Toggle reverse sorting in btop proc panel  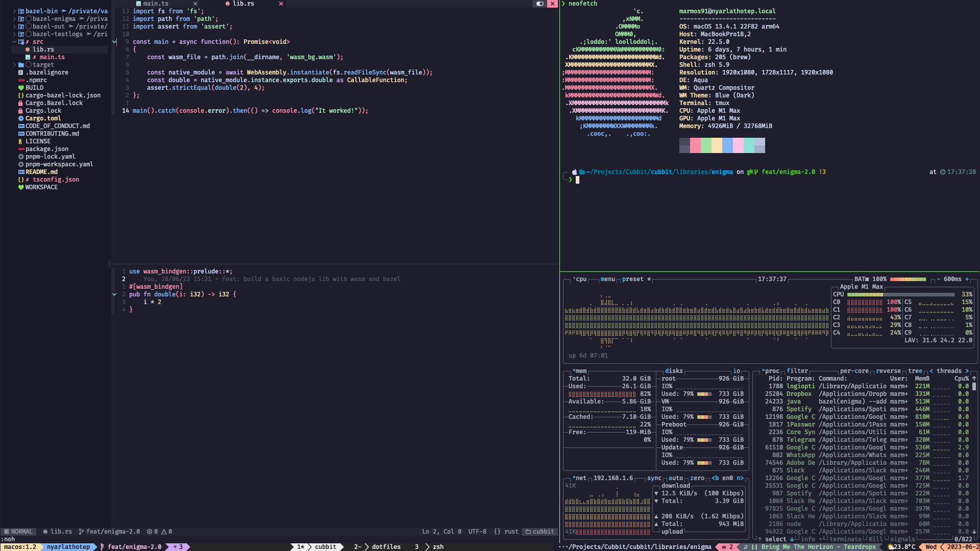pos(888,371)
